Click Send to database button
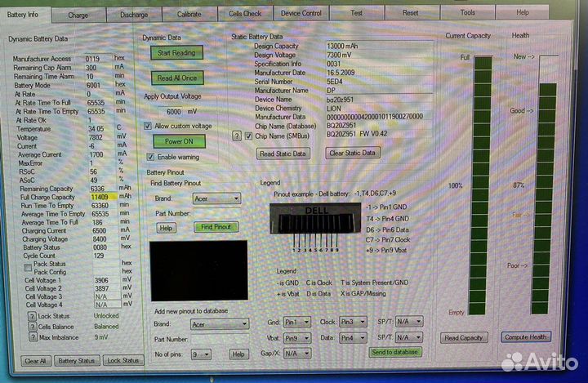The image size is (588, 383). 395,352
